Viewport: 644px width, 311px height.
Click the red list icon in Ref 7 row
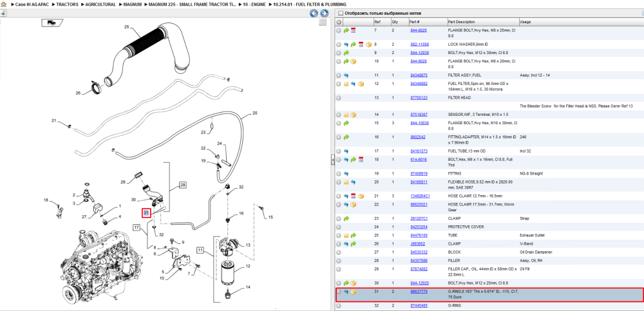pos(353,30)
